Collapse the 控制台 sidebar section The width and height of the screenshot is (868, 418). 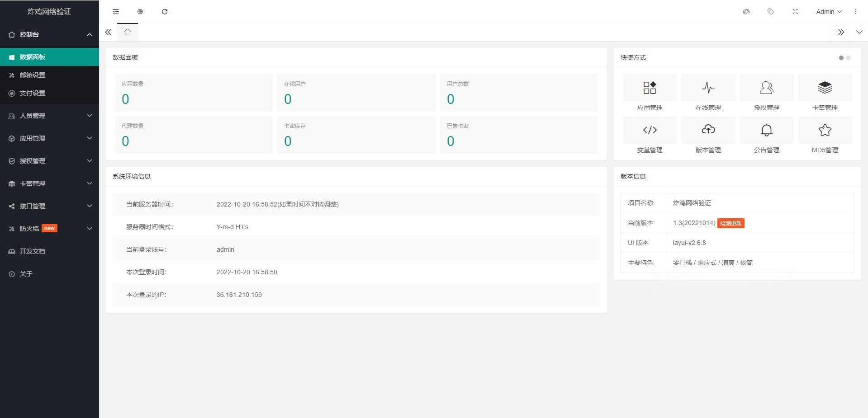pos(49,34)
